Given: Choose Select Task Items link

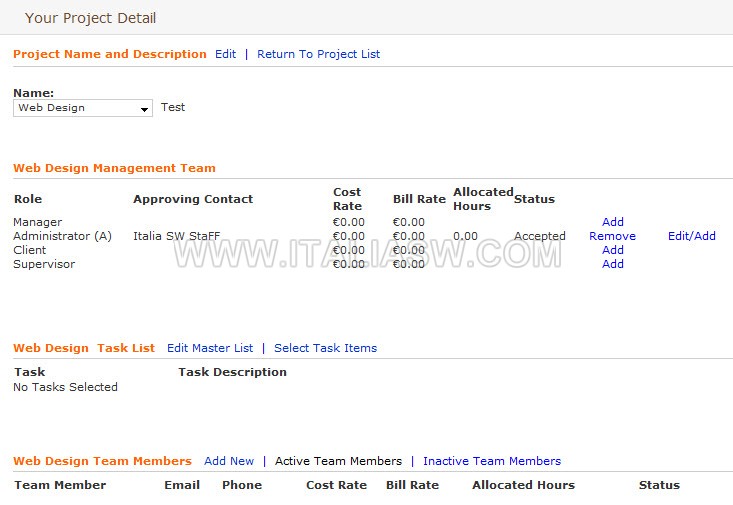Looking at the screenshot, I should (x=325, y=348).
